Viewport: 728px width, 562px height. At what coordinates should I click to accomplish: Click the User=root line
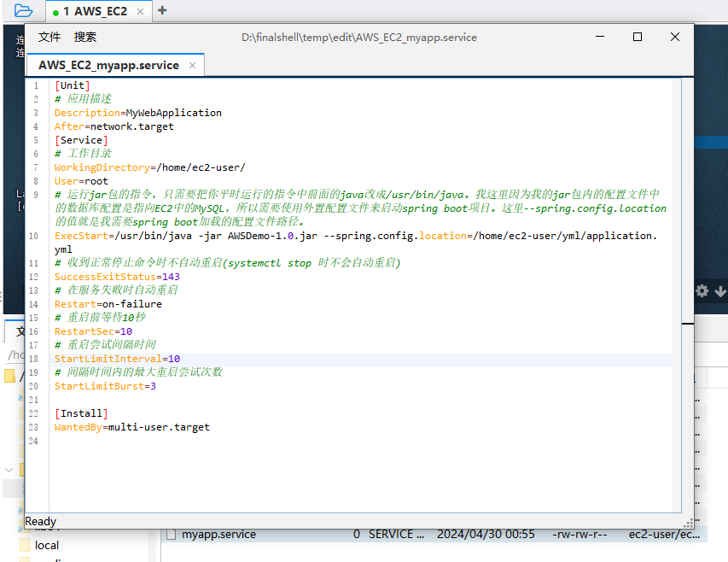[81, 181]
